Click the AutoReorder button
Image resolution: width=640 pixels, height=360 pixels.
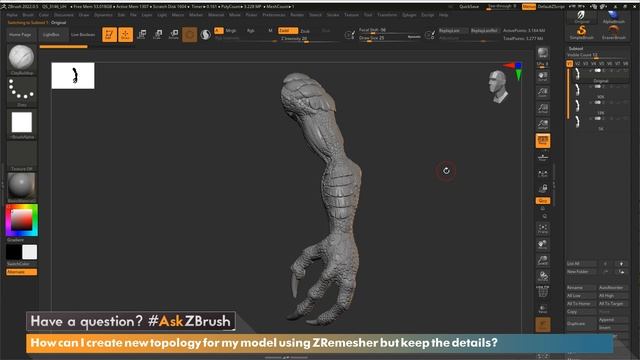point(613,288)
